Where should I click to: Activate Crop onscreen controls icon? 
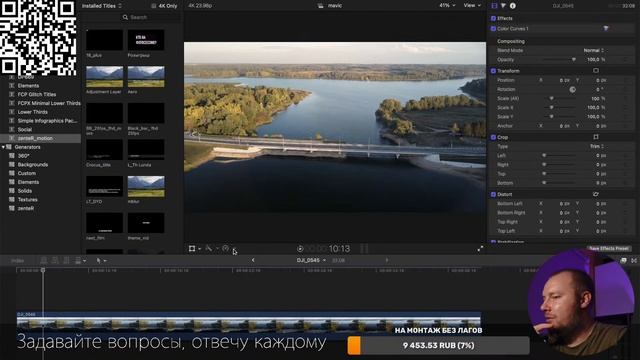(596, 137)
